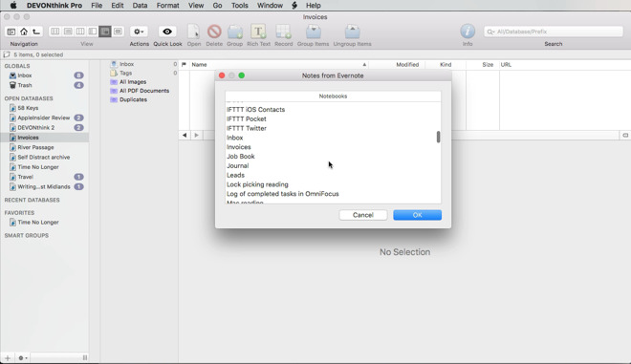
Task: Open the Format menu
Action: pos(168,5)
